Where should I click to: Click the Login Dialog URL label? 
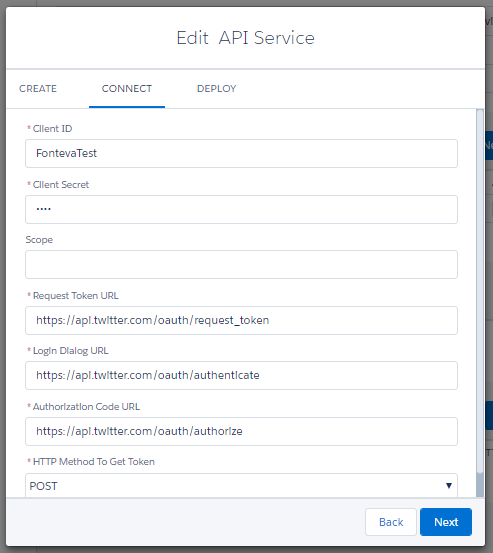(x=71, y=351)
